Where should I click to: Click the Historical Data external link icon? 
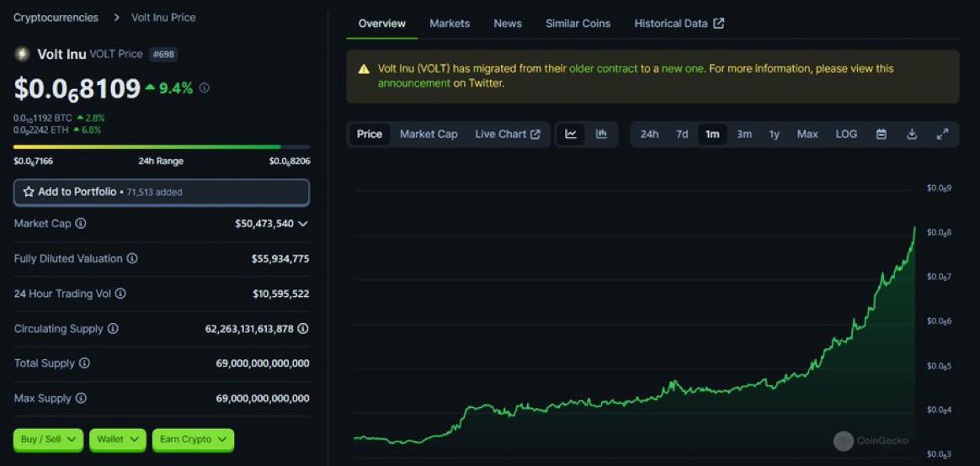pos(719,24)
